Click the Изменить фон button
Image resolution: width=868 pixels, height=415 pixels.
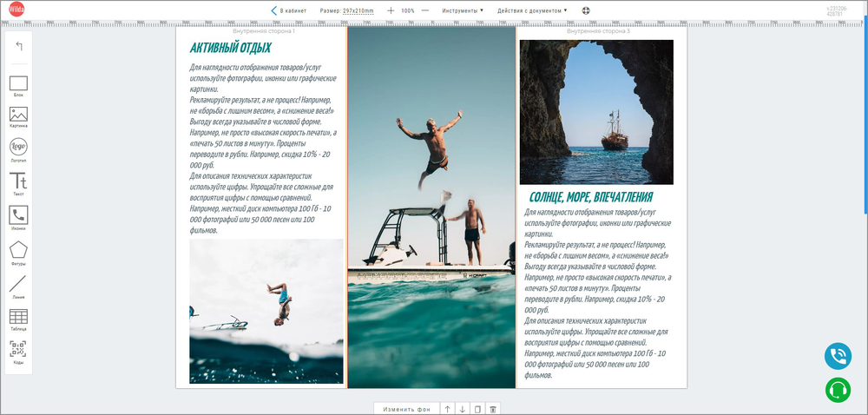407,408
